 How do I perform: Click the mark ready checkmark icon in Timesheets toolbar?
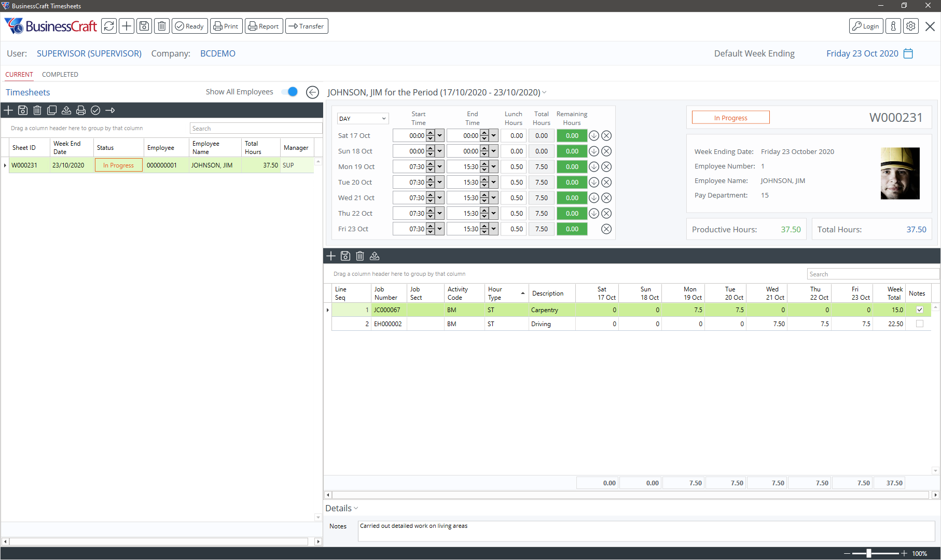point(95,110)
